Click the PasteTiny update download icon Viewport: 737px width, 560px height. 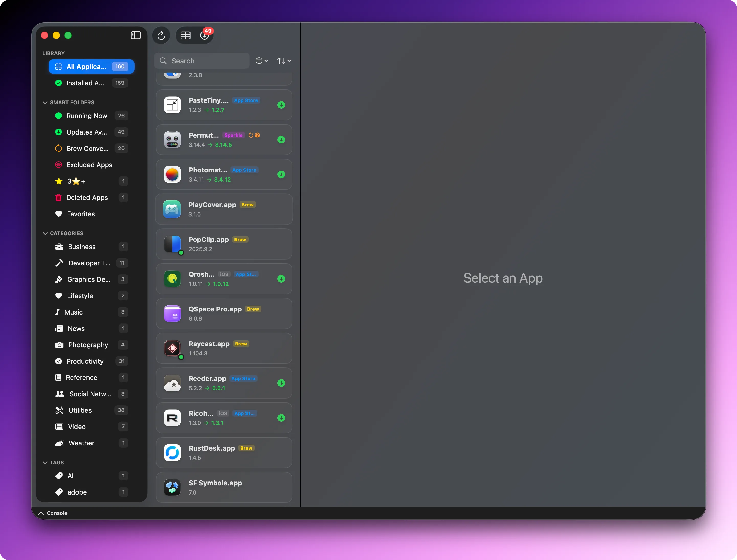click(x=281, y=105)
